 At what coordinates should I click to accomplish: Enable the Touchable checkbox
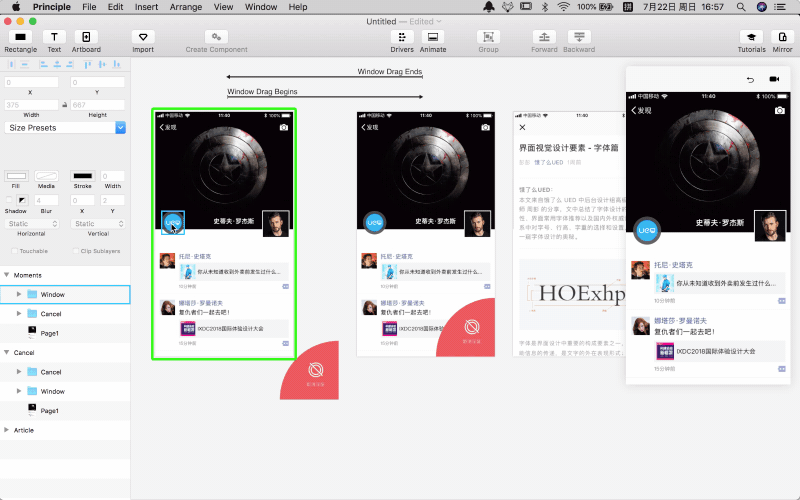[x=13, y=251]
